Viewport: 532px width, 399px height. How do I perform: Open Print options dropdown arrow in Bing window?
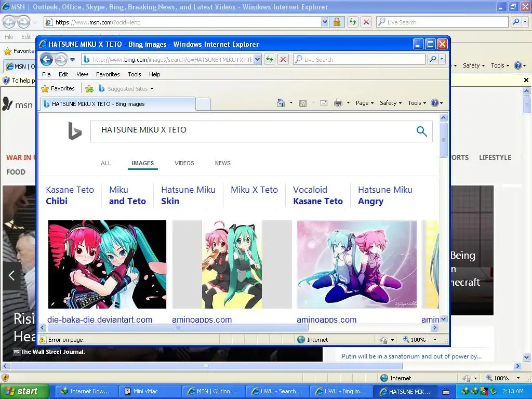(348, 103)
